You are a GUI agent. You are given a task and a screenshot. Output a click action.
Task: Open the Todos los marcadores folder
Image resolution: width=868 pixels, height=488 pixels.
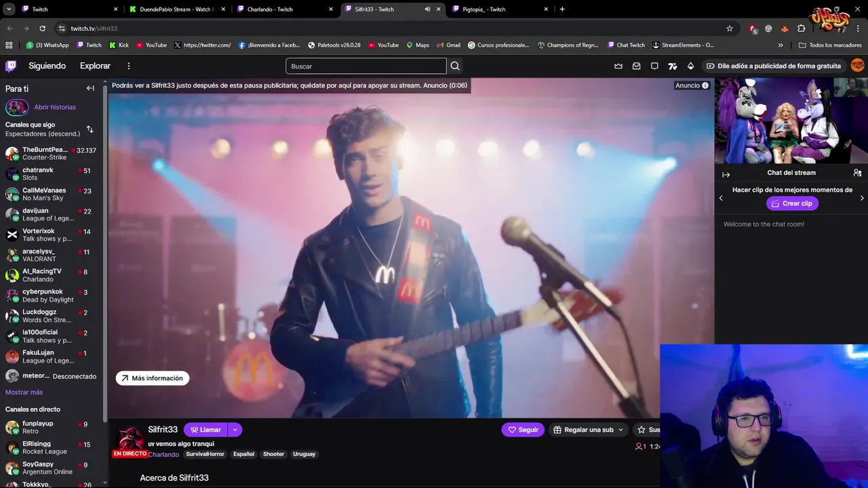coord(830,45)
